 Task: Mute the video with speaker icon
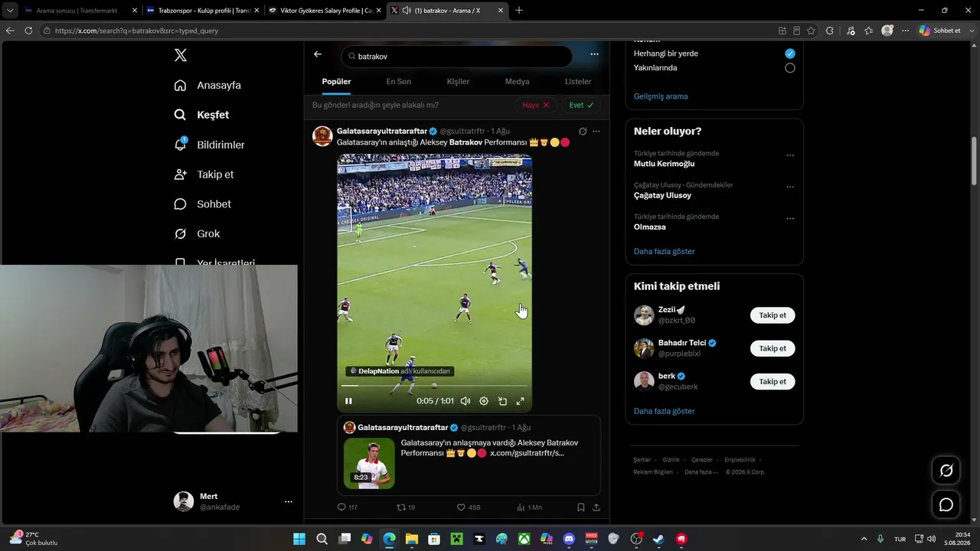[465, 401]
